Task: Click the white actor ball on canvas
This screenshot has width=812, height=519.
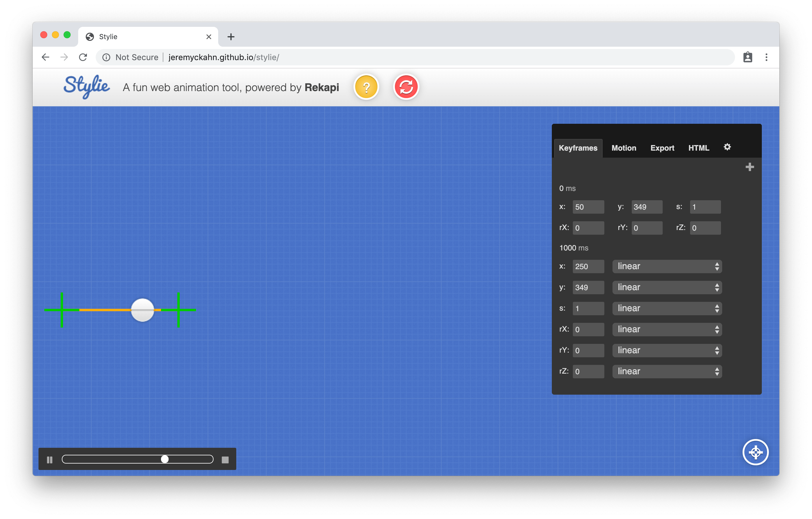Action: (x=142, y=310)
